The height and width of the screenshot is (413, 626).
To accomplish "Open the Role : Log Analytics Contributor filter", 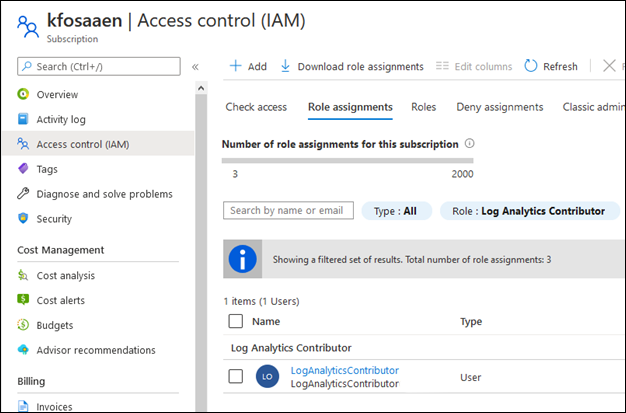I will coord(529,211).
